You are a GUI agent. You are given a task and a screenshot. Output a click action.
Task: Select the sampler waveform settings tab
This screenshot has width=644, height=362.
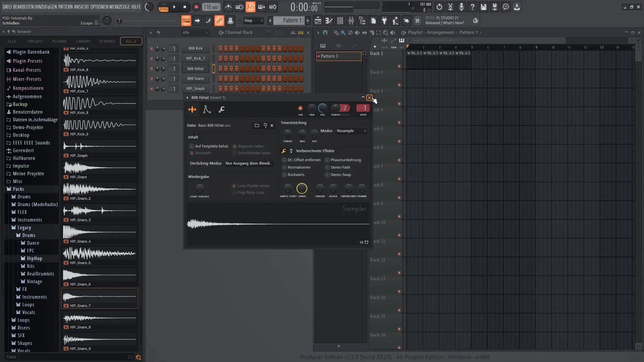[192, 109]
